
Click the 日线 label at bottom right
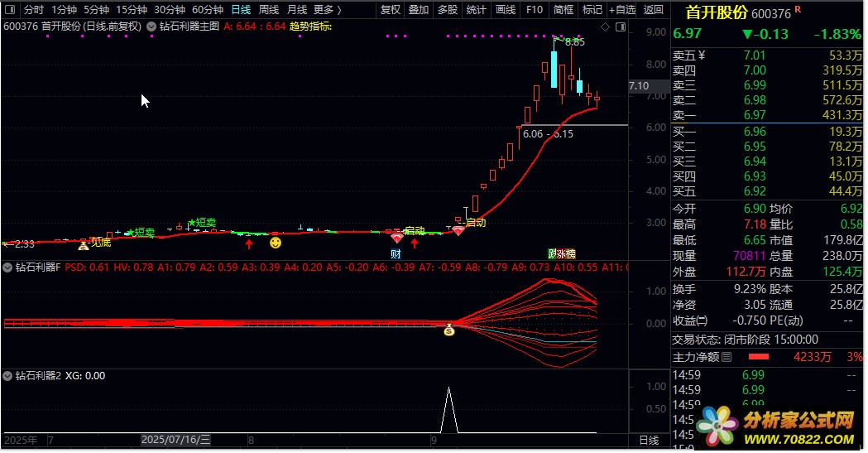point(649,441)
